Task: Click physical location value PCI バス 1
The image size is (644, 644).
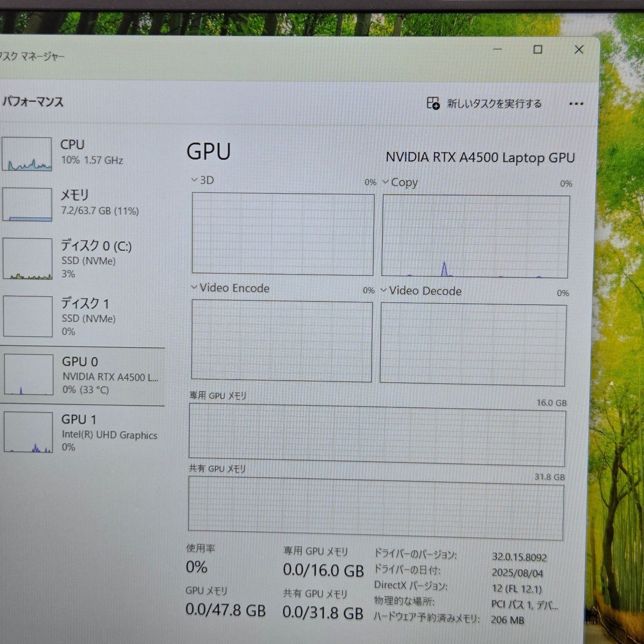Action: point(525,605)
